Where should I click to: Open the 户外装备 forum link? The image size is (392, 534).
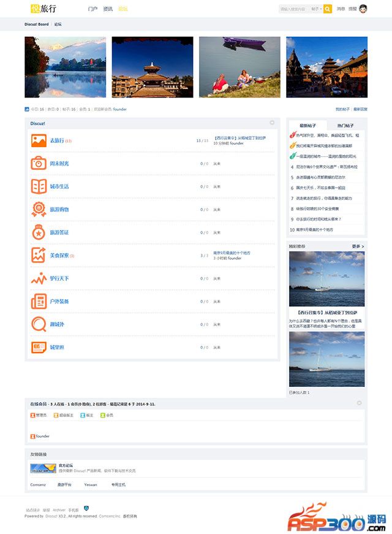59,302
